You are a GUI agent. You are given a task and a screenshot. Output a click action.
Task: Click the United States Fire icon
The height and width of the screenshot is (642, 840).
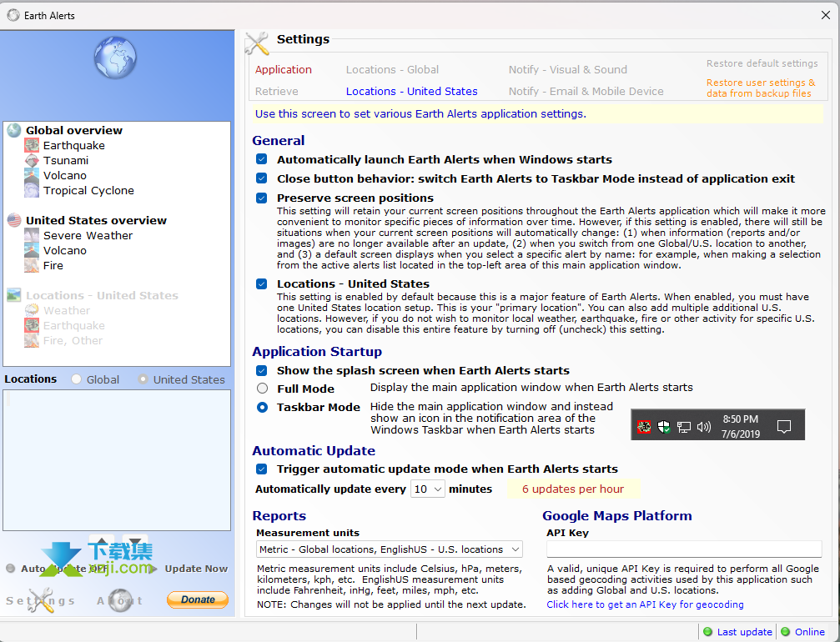point(32,265)
